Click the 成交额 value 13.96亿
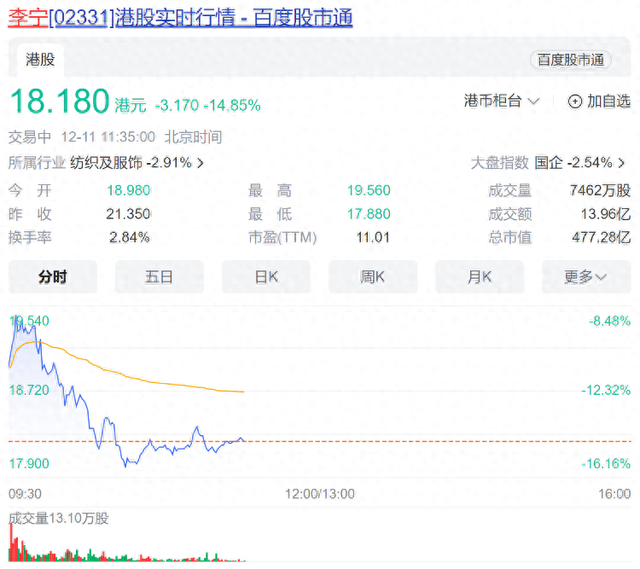This screenshot has width=640, height=569. [606, 214]
